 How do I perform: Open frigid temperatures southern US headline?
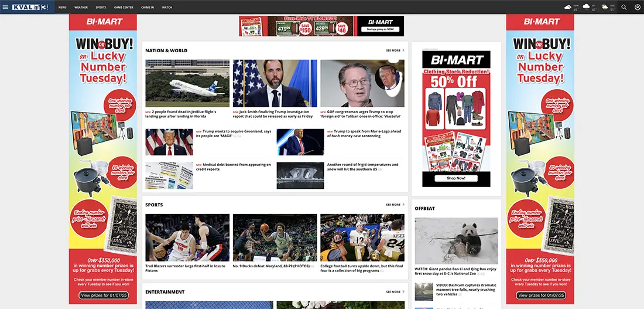(363, 167)
